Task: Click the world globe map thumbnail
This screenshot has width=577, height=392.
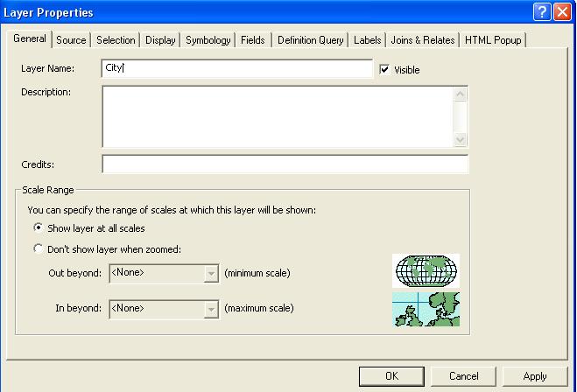Action: 426,271
